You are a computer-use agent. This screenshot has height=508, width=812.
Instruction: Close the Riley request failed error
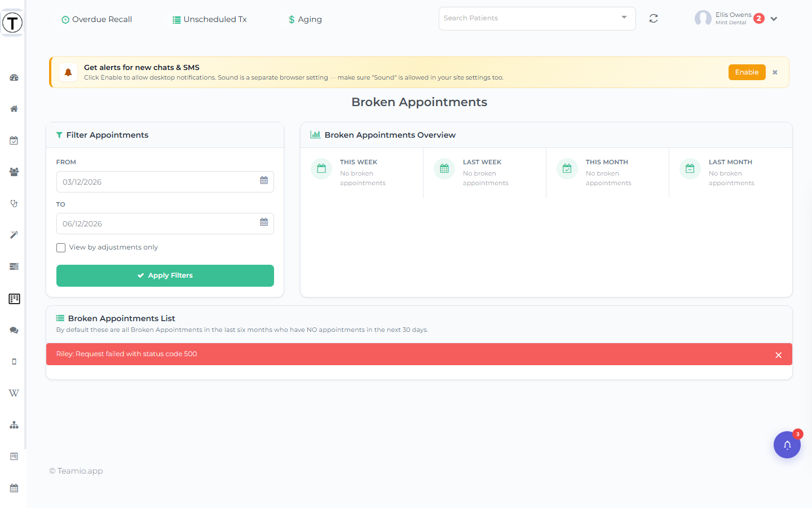point(778,355)
